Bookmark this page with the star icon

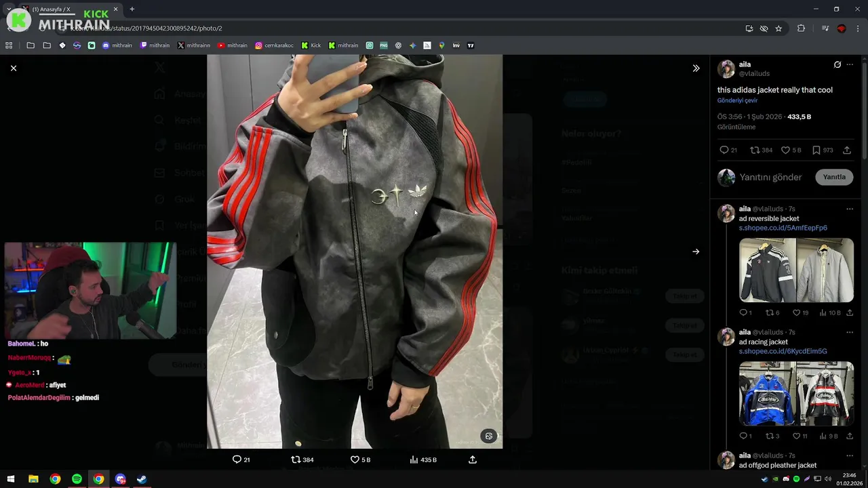(x=778, y=28)
